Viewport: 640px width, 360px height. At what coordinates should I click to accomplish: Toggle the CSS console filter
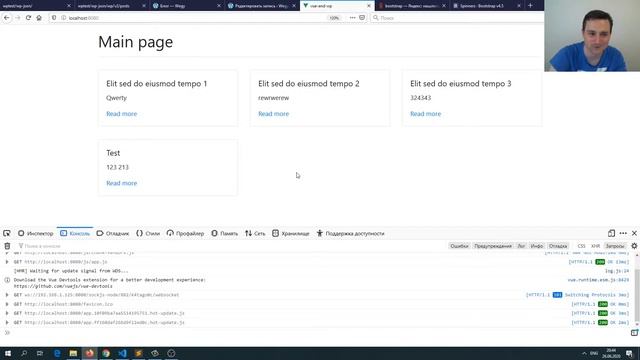click(581, 246)
